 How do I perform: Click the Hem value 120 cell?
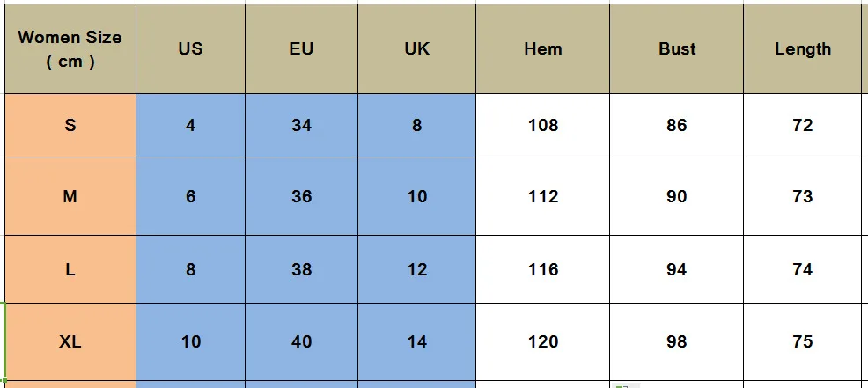pyautogui.click(x=542, y=341)
